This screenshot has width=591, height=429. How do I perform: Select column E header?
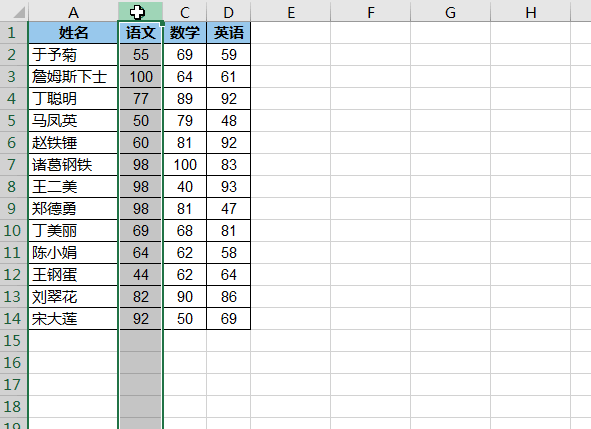click(291, 11)
